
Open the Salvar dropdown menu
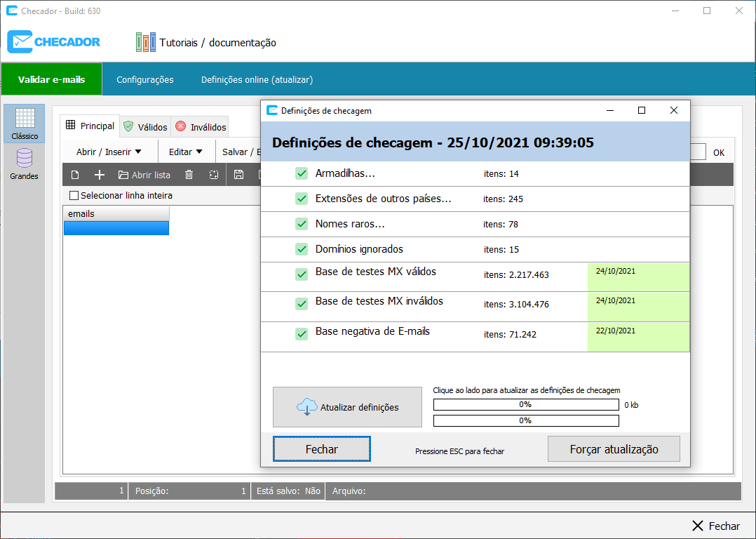coord(241,152)
